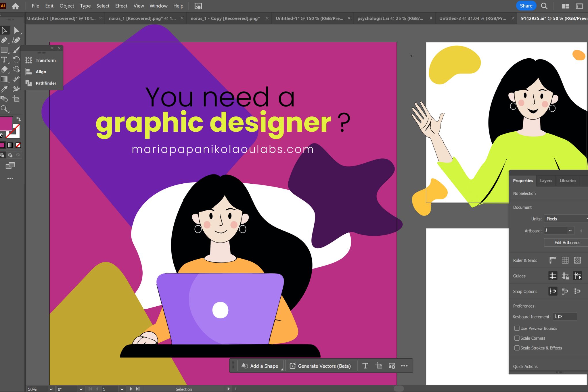Screen dimensions: 588x392
Task: Pick the Type tool
Action: pos(4,60)
